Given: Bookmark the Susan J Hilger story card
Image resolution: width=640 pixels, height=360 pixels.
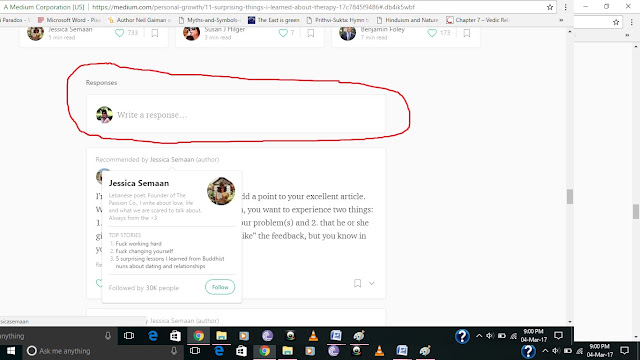Looking at the screenshot, I should coord(311,33).
